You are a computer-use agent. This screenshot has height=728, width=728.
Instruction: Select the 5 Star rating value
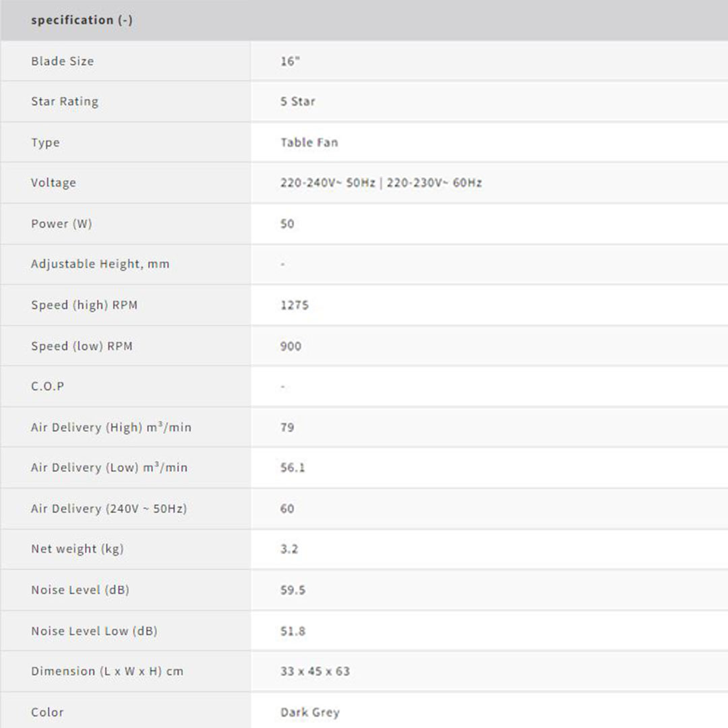point(298,102)
